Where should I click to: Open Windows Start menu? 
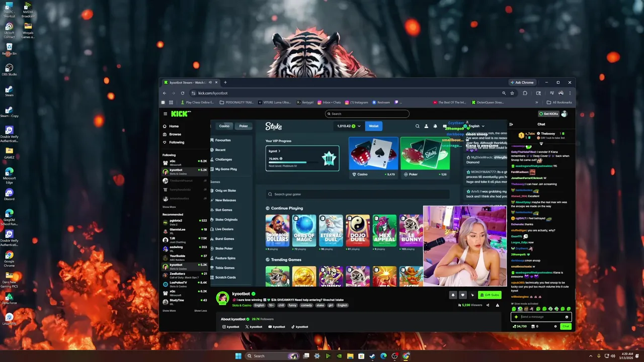click(238, 356)
